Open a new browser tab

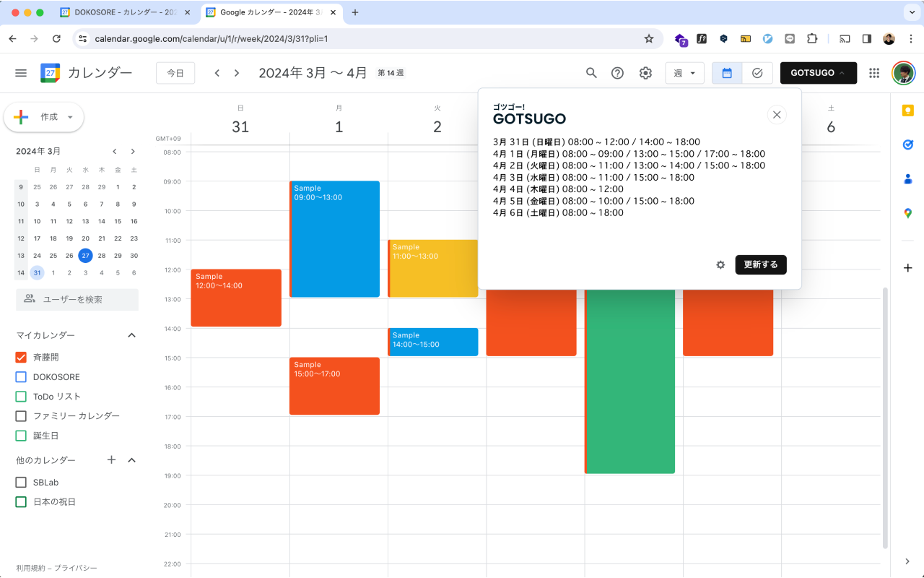tap(354, 12)
